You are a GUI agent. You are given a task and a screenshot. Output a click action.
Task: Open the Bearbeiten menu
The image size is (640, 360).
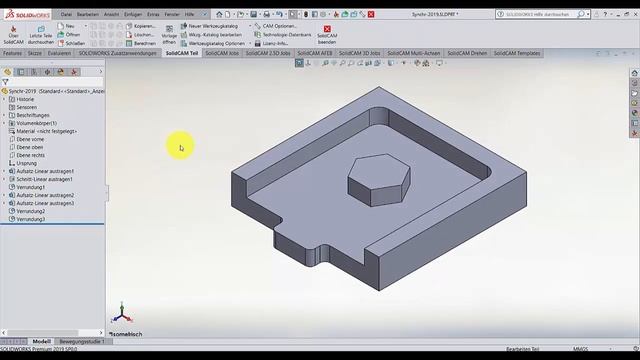(88, 14)
